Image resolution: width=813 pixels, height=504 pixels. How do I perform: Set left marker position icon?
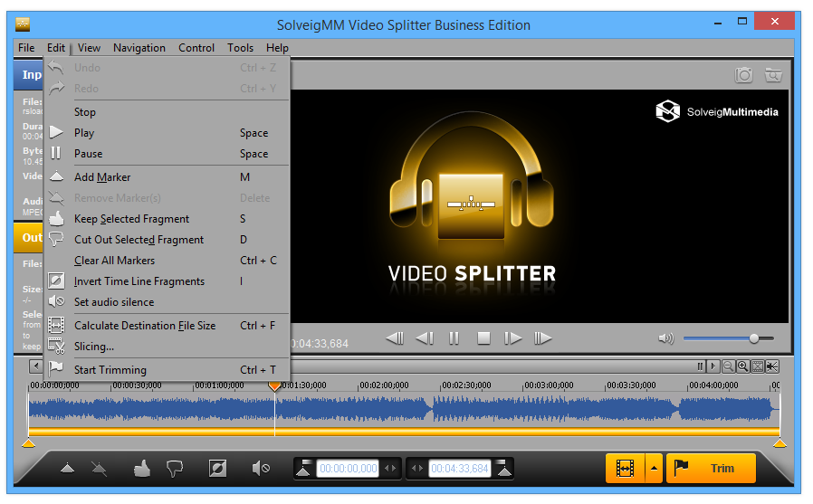(x=303, y=469)
